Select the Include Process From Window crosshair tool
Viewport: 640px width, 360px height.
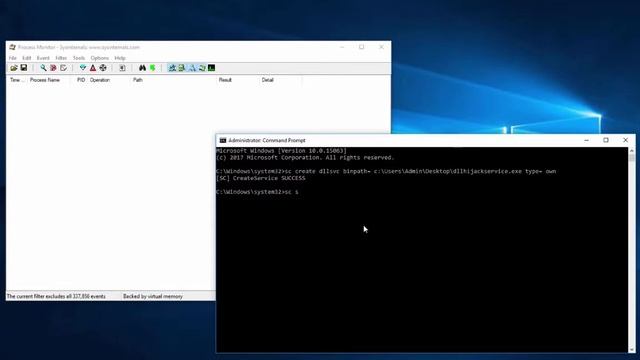(103, 68)
